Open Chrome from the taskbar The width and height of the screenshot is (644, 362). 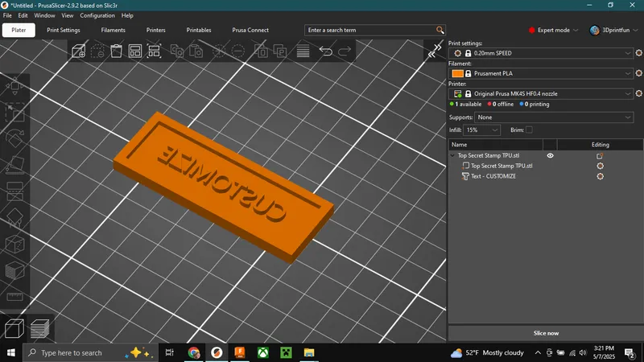point(194,352)
